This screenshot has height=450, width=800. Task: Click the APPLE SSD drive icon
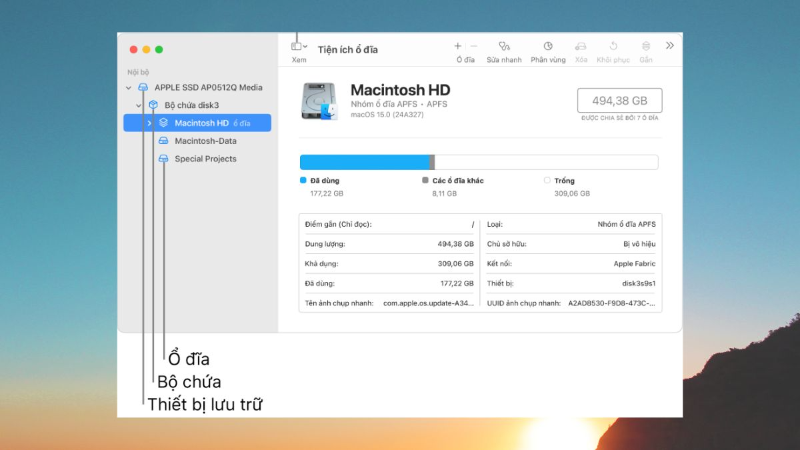(x=143, y=87)
